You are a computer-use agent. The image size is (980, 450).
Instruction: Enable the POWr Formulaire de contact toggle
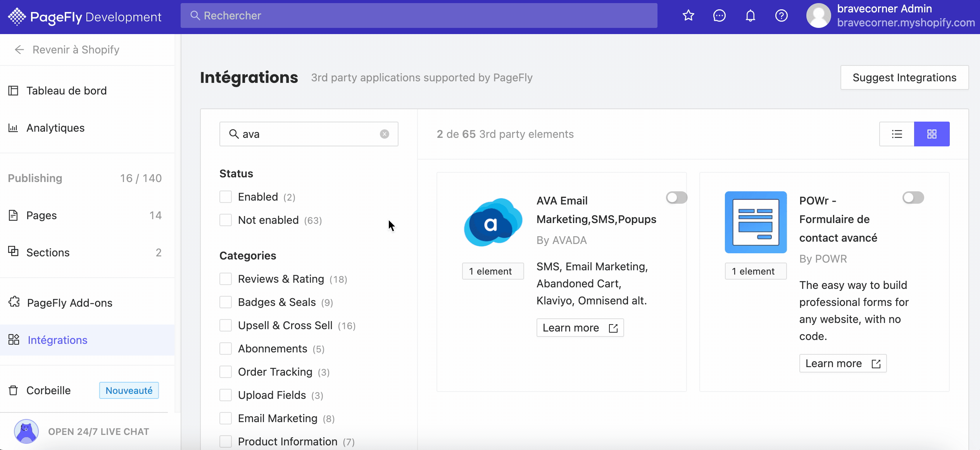coord(913,198)
